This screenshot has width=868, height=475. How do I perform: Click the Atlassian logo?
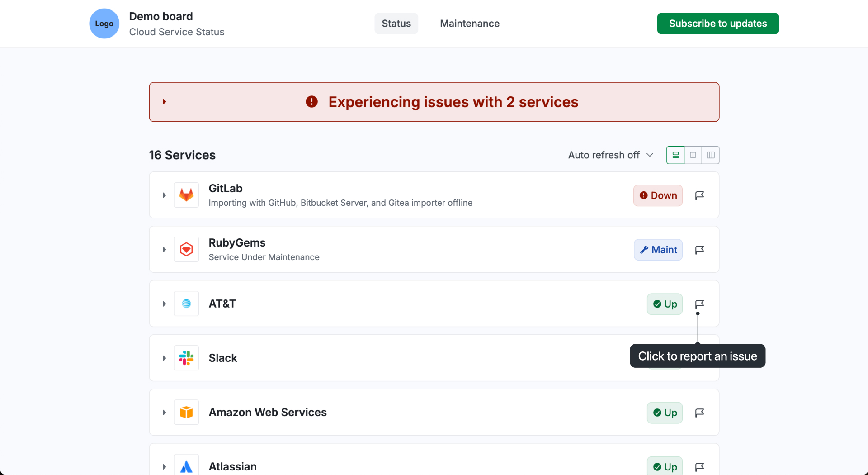click(x=186, y=465)
